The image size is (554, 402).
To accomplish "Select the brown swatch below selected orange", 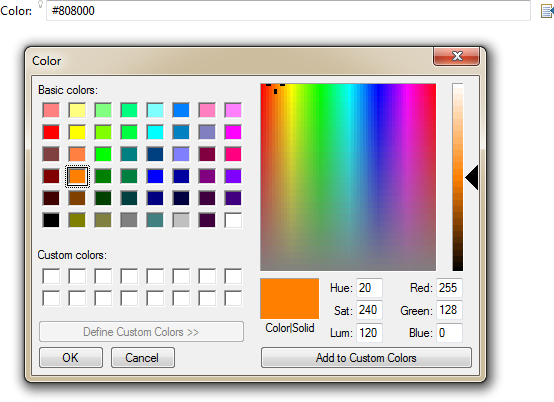I will tap(77, 198).
